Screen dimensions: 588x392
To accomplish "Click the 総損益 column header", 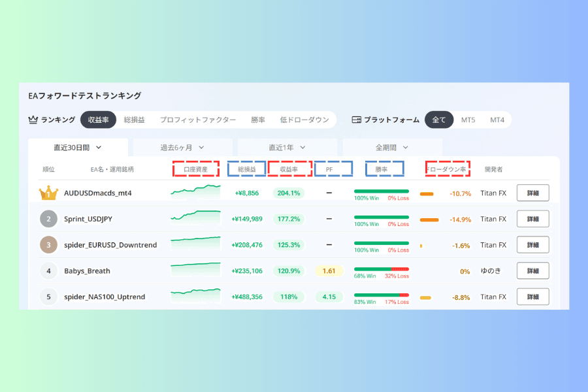I will (x=247, y=169).
